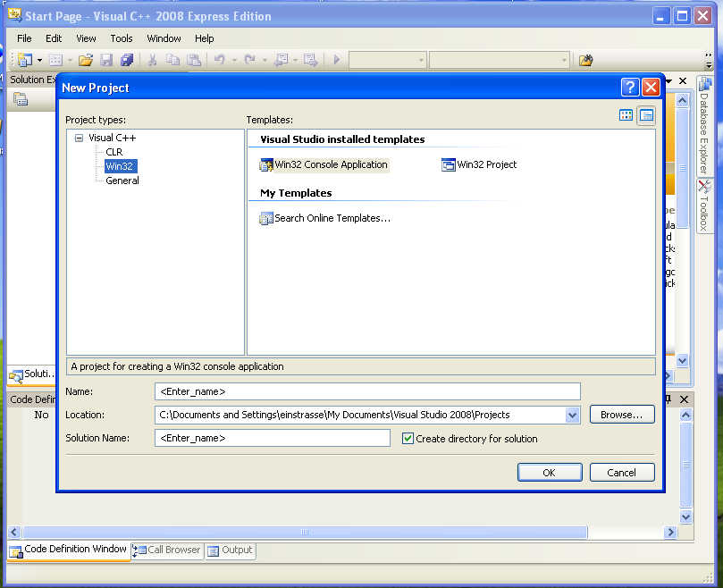
Task: Select CLR project type
Action: click(113, 152)
